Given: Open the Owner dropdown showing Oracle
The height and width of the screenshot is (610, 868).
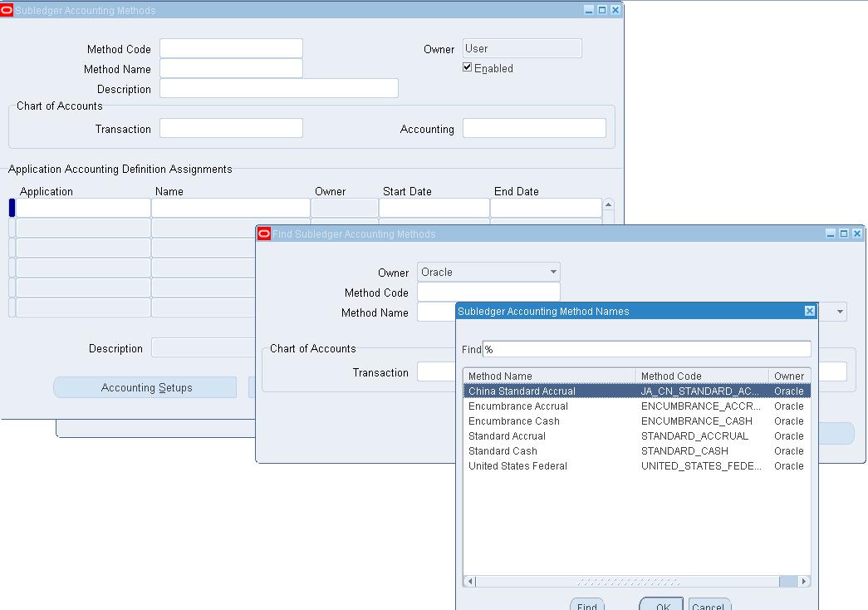Looking at the screenshot, I should tap(552, 272).
